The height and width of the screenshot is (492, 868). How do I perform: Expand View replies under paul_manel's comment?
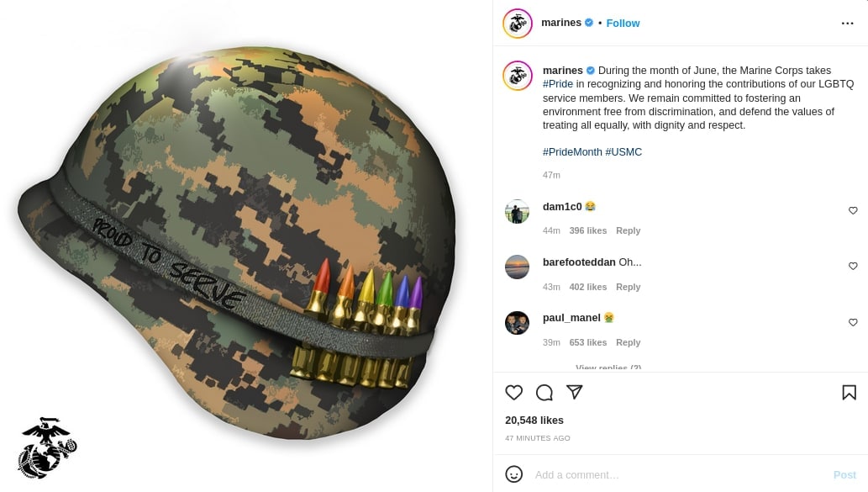(608, 368)
